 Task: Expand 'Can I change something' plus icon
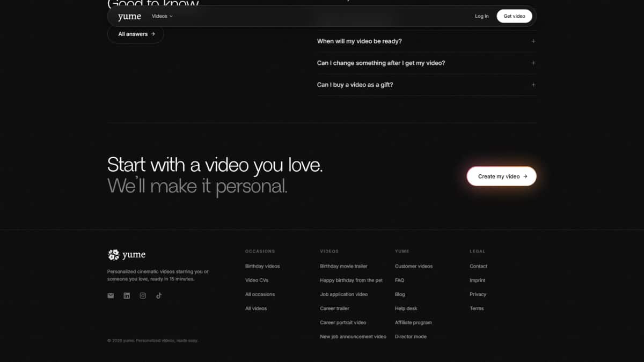coord(533,63)
